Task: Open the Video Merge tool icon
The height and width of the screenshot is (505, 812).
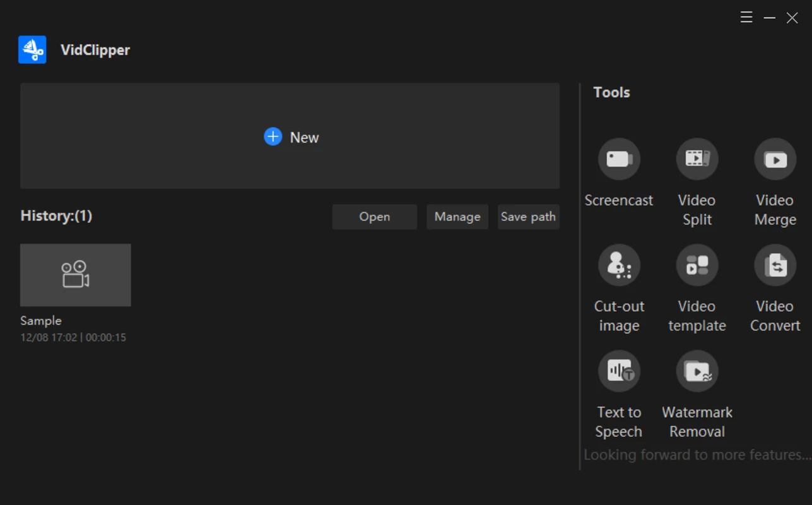Action: point(775,159)
